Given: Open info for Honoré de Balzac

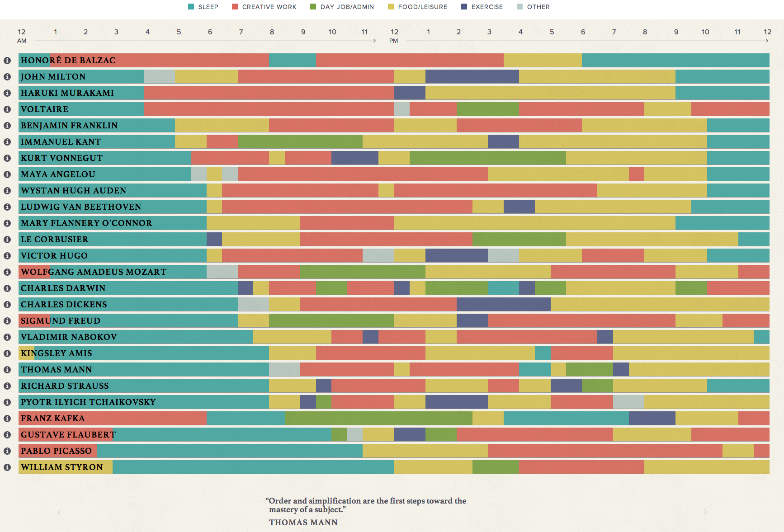Looking at the screenshot, I should pyautogui.click(x=8, y=60).
